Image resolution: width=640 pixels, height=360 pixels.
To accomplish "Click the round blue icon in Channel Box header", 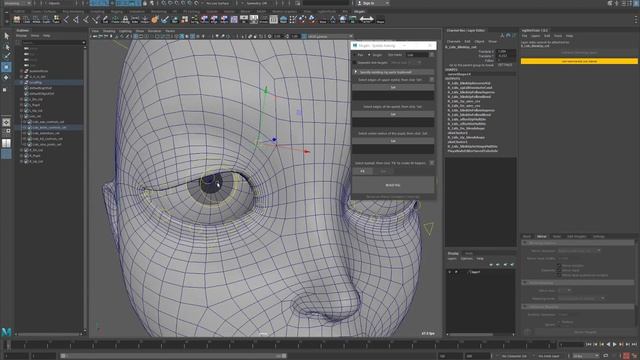I will [508, 36].
